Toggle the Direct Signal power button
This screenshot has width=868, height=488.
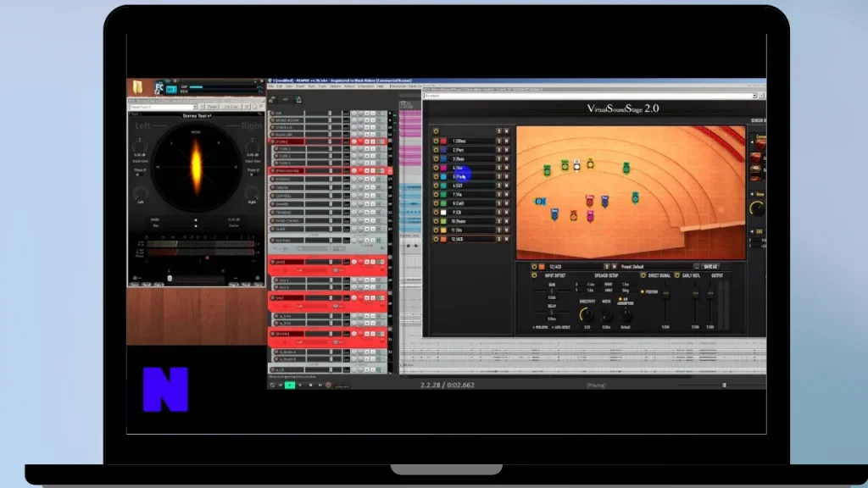click(643, 275)
